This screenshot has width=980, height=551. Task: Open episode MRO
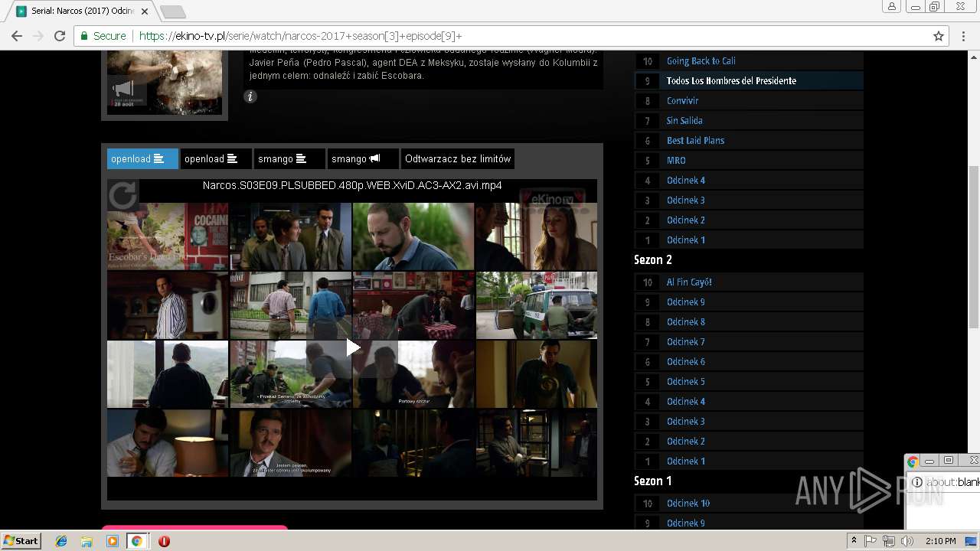tap(676, 160)
